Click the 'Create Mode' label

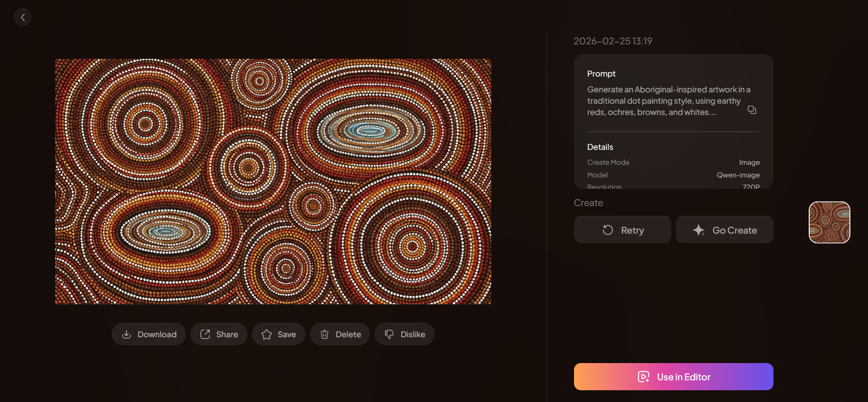coord(608,163)
